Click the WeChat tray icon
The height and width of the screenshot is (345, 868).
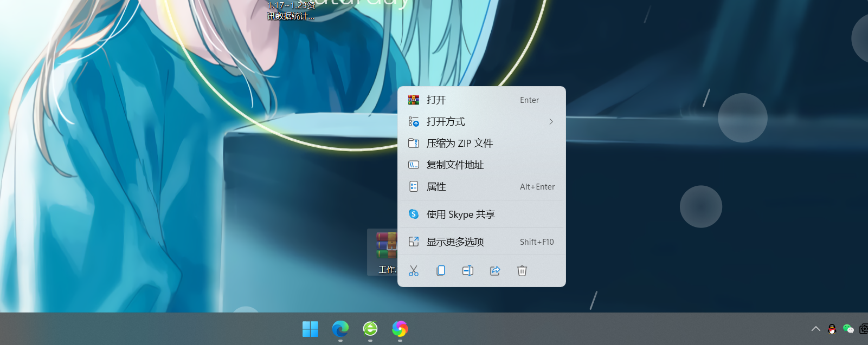(848, 329)
